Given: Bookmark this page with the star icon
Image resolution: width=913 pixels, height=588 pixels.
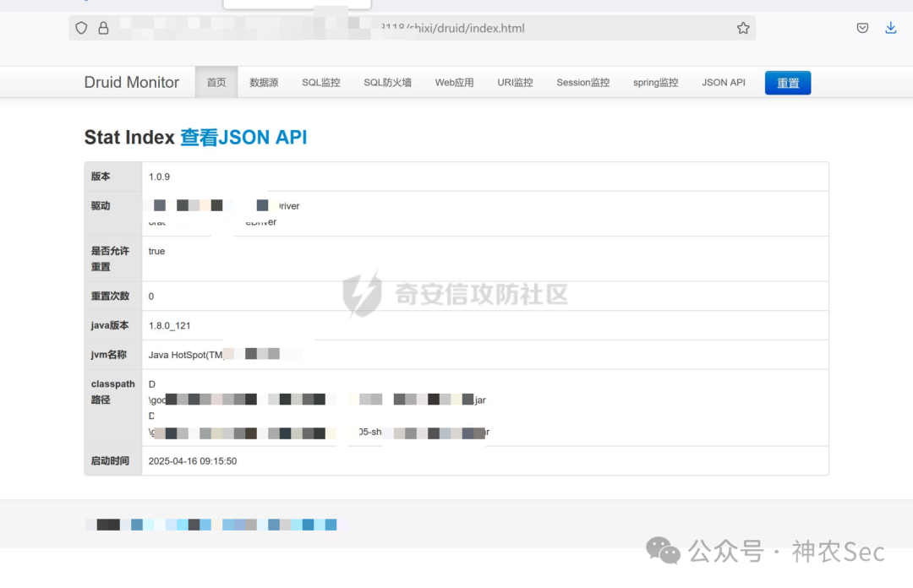Looking at the screenshot, I should tap(743, 28).
